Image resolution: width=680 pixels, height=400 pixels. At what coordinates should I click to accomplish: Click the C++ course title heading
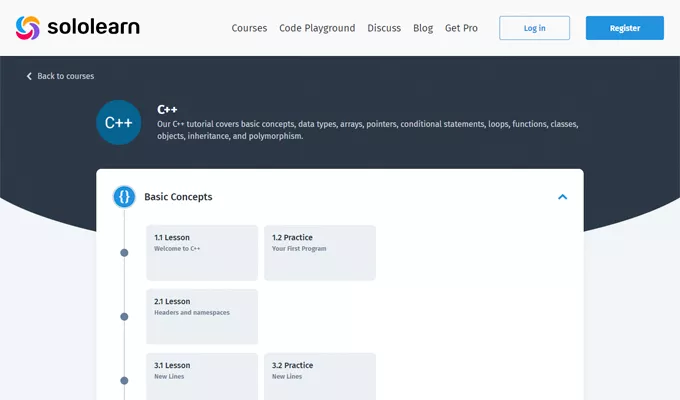coord(167,109)
